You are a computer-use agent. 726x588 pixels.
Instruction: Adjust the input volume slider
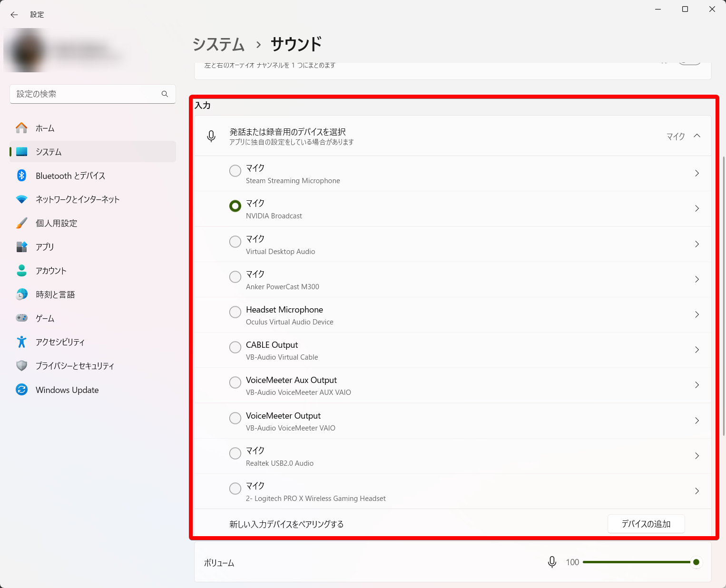(x=642, y=562)
